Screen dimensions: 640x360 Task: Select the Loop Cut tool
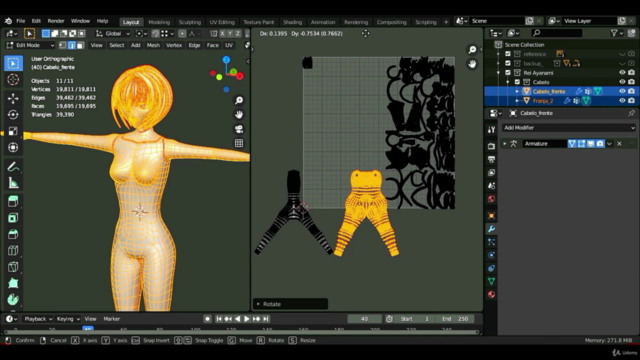pyautogui.click(x=13, y=250)
